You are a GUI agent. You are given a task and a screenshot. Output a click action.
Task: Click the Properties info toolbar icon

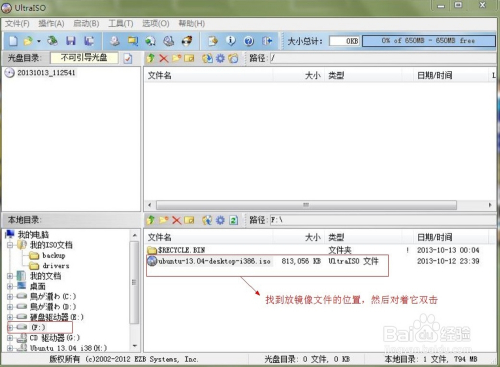pos(231,41)
